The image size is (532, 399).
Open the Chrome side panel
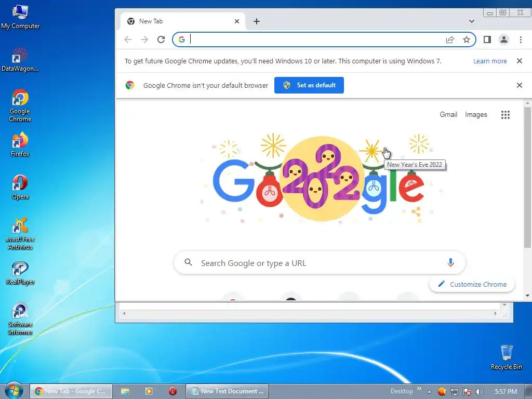tap(487, 39)
